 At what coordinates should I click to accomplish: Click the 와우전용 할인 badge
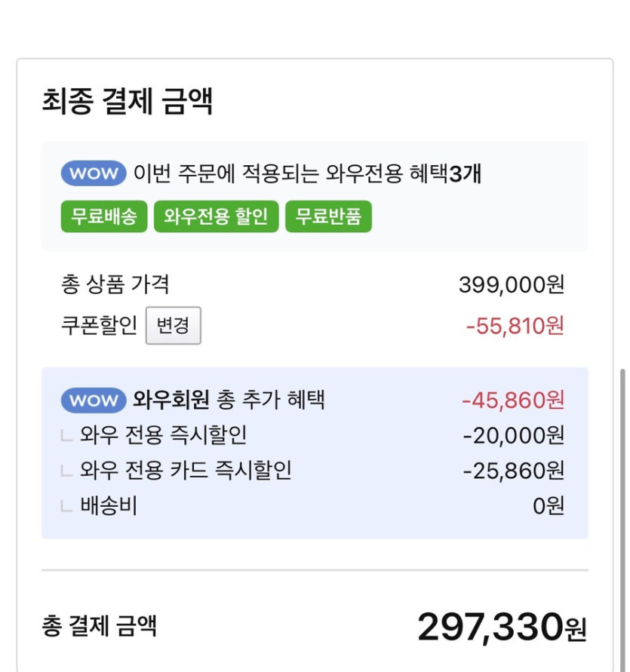tap(217, 216)
